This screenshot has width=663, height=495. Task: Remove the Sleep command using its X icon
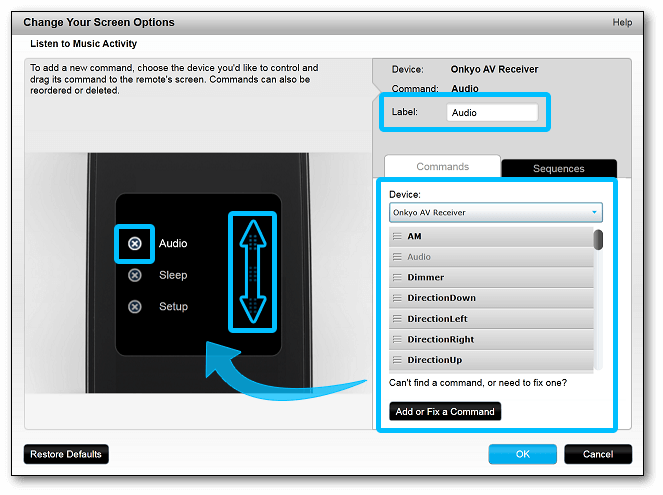134,275
